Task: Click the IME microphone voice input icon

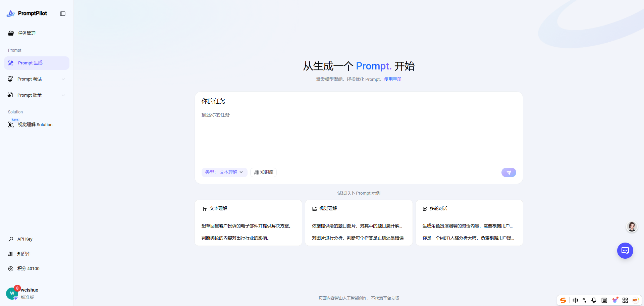Action: [594, 300]
